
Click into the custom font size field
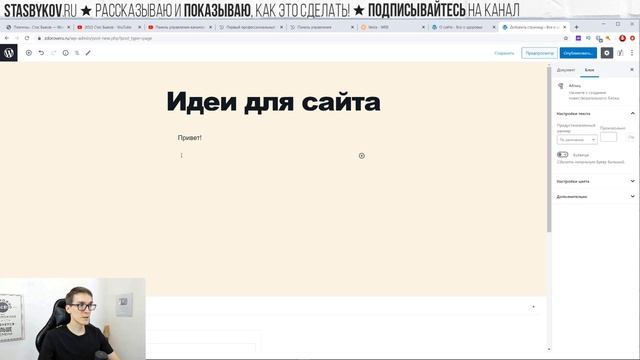[609, 137]
